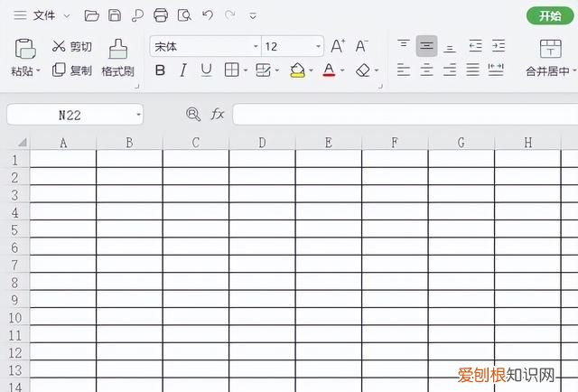
Task: Toggle vertical middle alignment
Action: pos(426,46)
